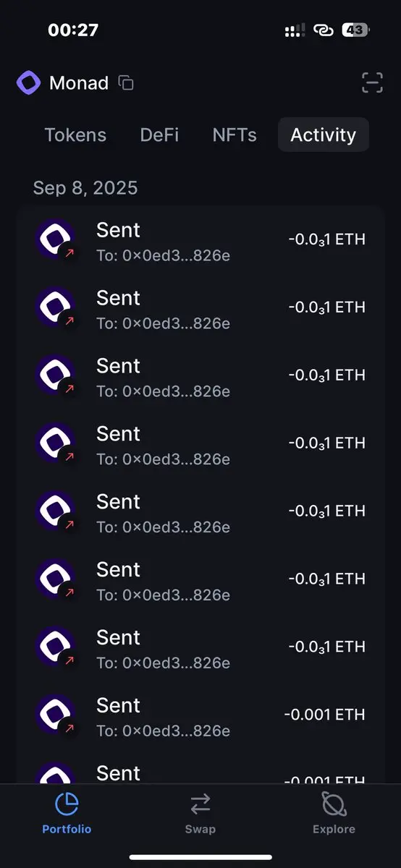This screenshot has height=868, width=401.
Task: Open the third Sent transaction details
Action: [200, 376]
